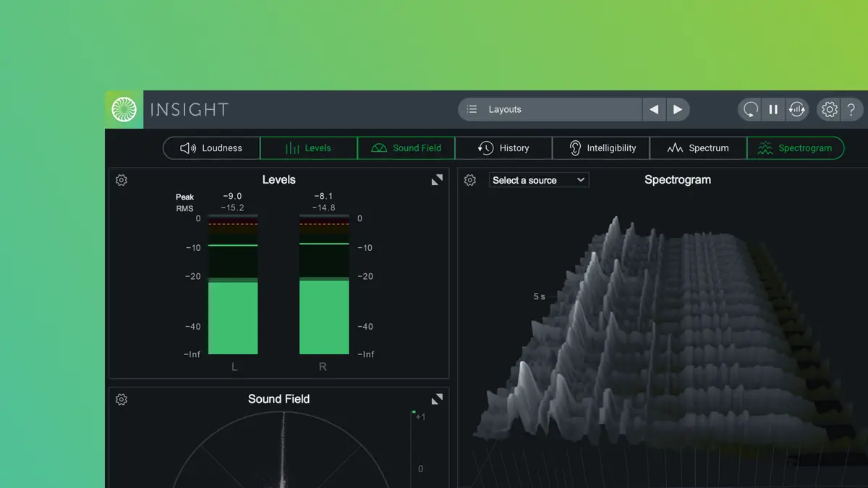Click the 5 s time marker in Spectrogram
868x488 pixels.
tap(540, 296)
